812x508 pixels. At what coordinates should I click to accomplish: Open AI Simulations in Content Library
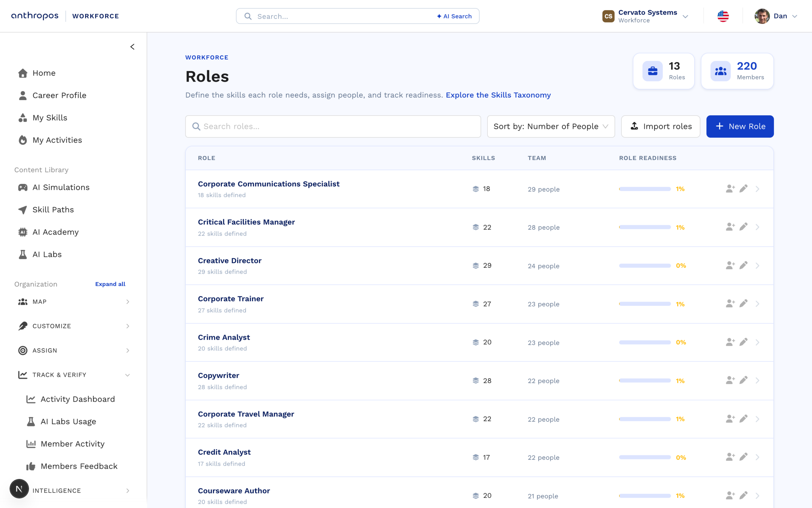coord(61,187)
